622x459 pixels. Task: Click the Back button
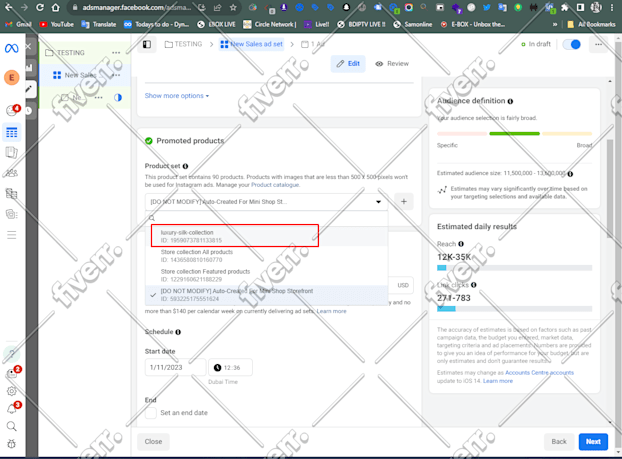(x=559, y=442)
